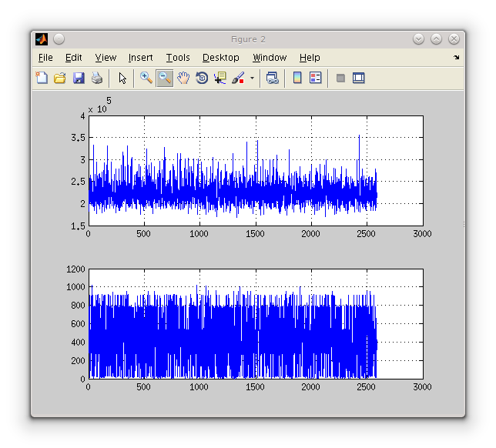
Task: Select the Zoom In magnifier tool
Action: click(146, 78)
